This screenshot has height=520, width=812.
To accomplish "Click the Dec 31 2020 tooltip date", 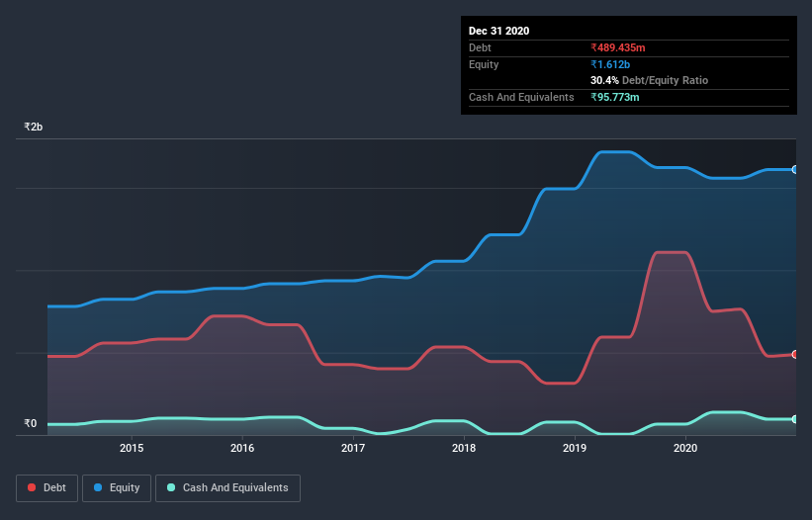I will click(x=498, y=31).
